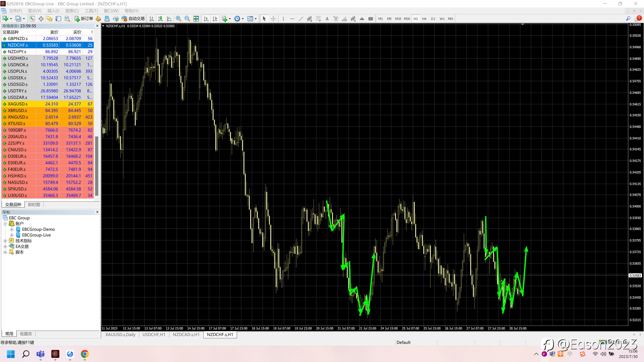Open the 工具(T) menu
Image resolution: width=644 pixels, height=362 pixels.
click(x=91, y=11)
